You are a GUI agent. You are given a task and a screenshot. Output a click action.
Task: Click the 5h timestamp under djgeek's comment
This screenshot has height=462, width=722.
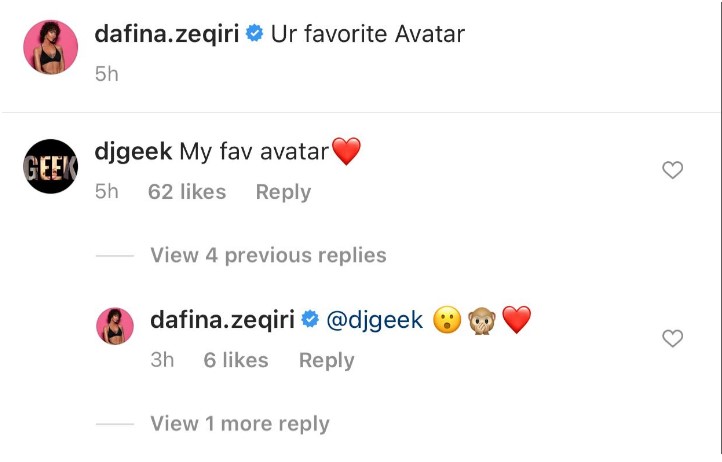coord(107,192)
